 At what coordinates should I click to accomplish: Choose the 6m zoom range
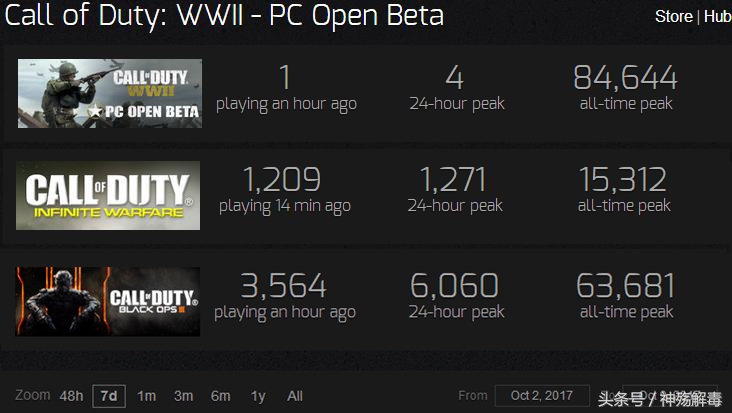pyautogui.click(x=221, y=396)
